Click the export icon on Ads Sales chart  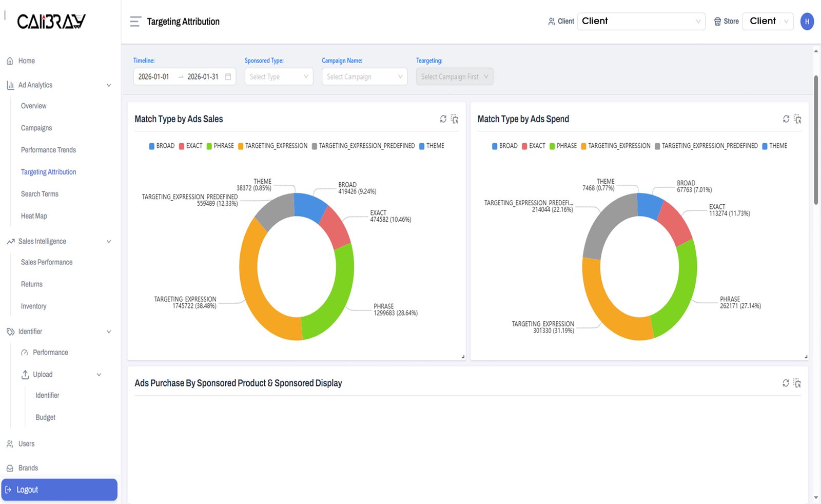455,119
